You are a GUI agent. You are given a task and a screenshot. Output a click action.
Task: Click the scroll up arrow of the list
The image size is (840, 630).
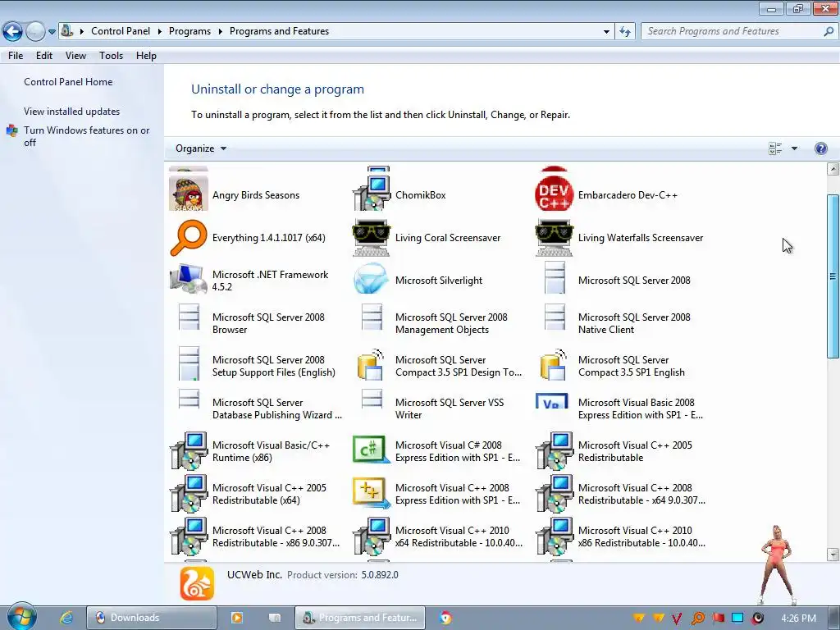[x=833, y=169]
